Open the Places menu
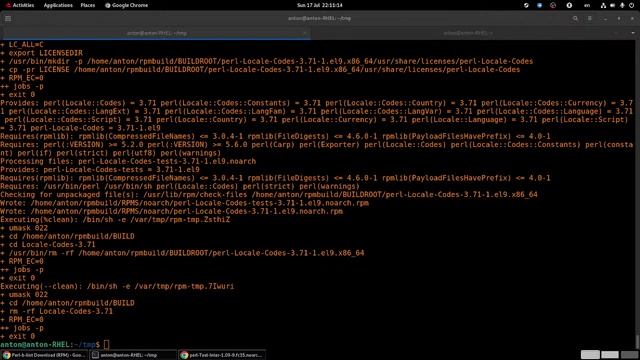The image size is (640, 360). 88,5
